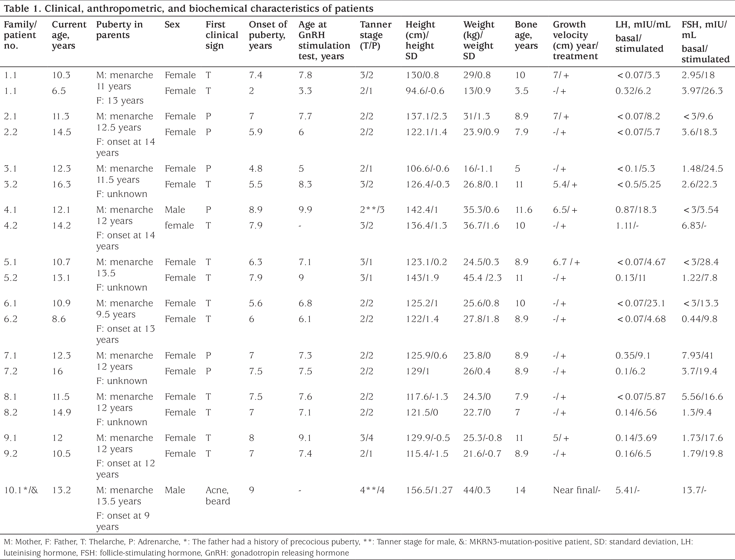
Task: Select FSH value '3.97/26.3'
Action: coord(702,91)
